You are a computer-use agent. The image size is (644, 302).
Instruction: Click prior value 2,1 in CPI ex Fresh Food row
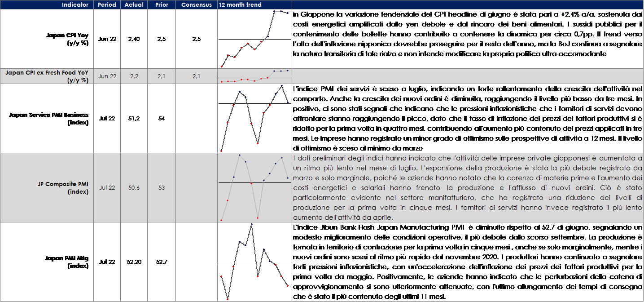pos(162,76)
